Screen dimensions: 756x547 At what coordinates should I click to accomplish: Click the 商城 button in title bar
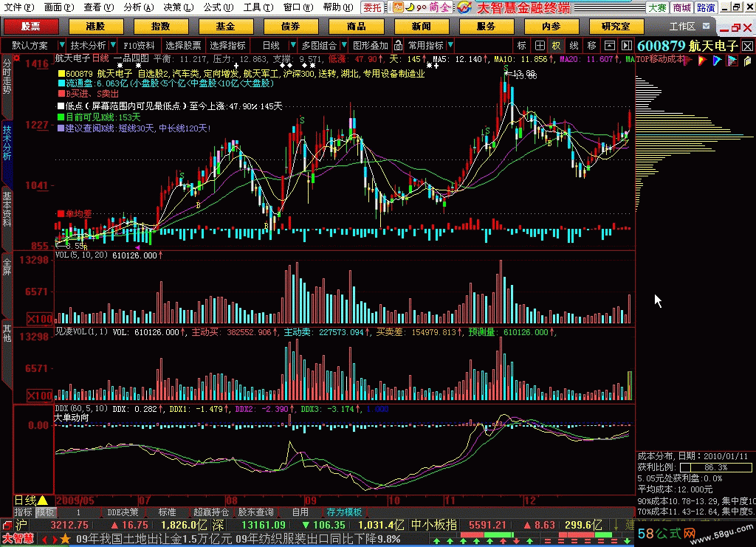coord(681,7)
